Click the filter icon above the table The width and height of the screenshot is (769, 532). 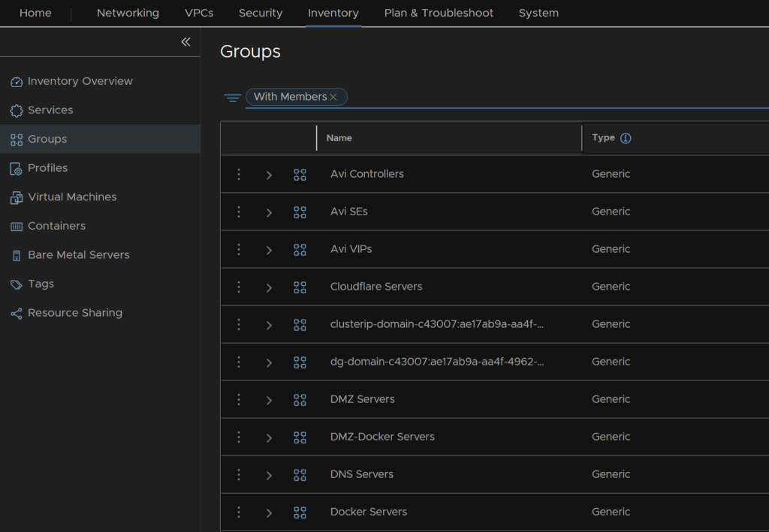point(233,98)
